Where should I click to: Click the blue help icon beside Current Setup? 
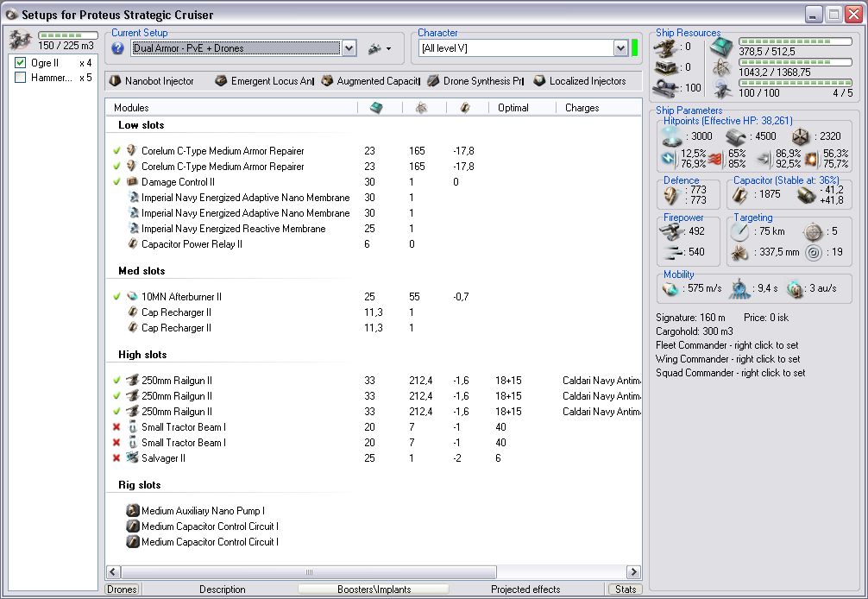click(117, 48)
